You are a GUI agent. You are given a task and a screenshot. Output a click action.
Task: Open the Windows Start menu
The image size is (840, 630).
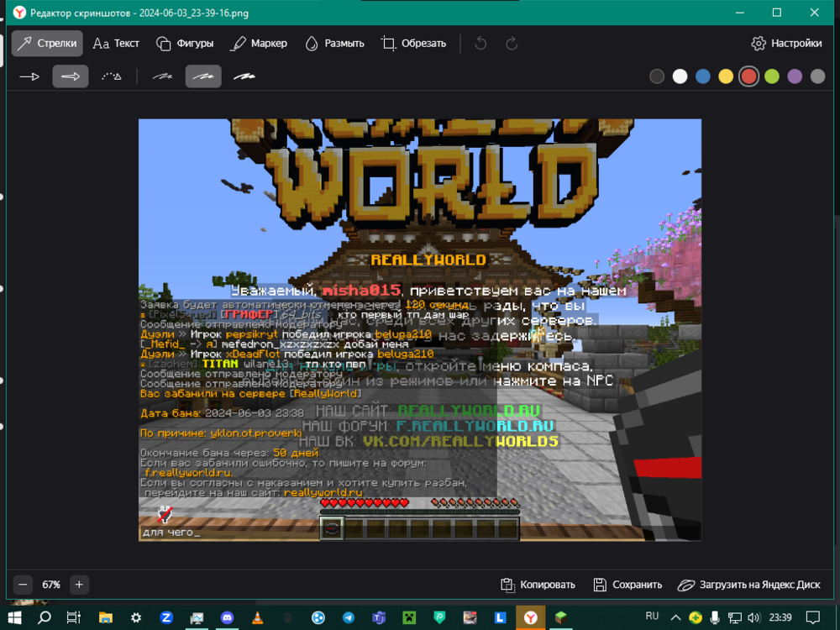[14, 617]
